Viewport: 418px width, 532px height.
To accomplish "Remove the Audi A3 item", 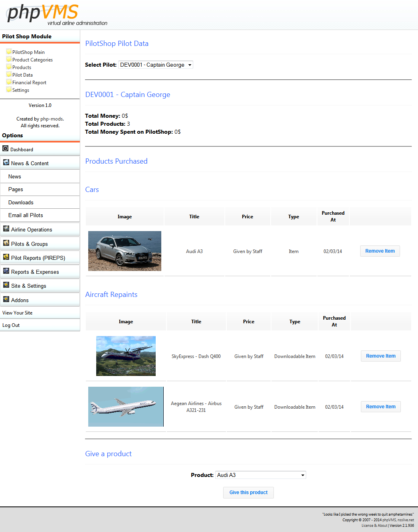I will [x=380, y=251].
